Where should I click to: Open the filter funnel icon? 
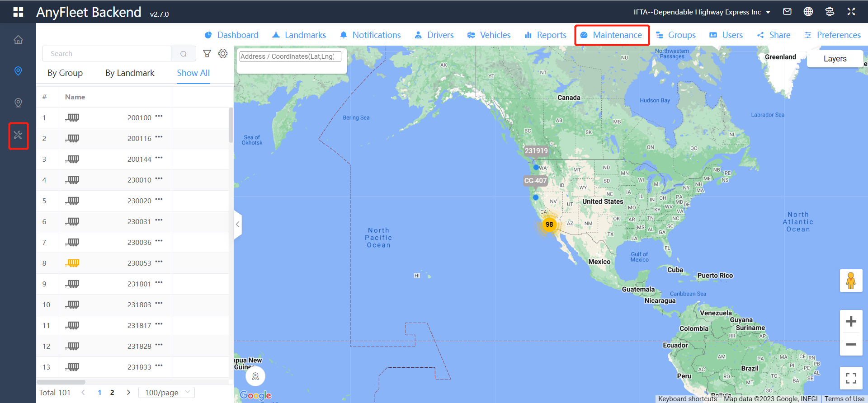[x=207, y=54]
